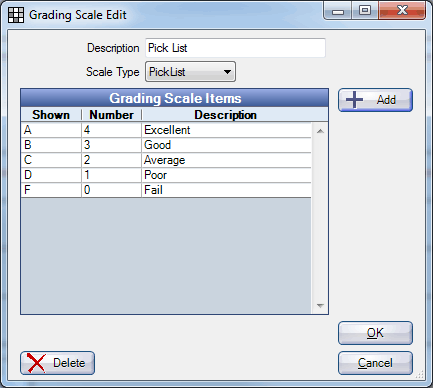Click the grid icon in the title bar

click(16, 15)
